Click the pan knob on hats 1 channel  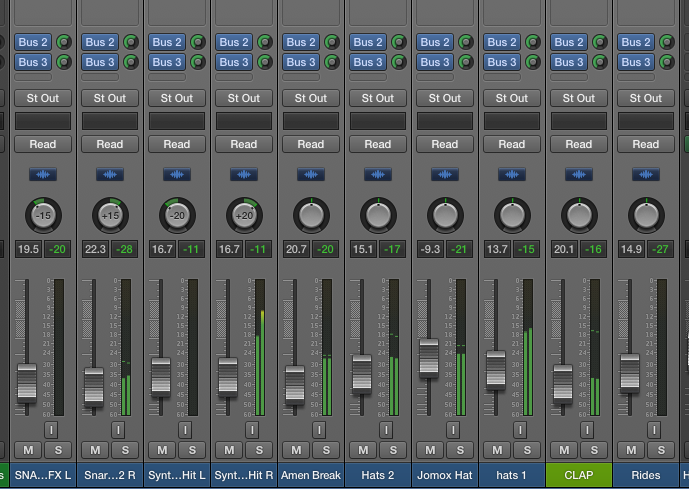tap(512, 214)
